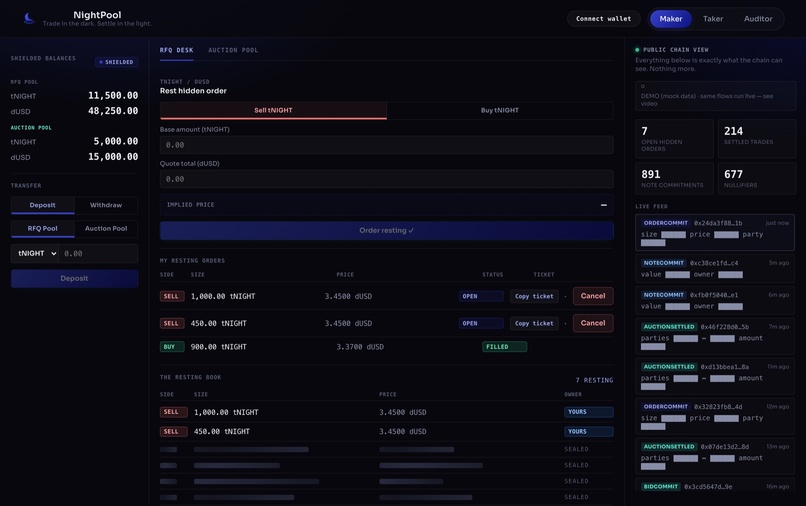Click the Auction pool dUSD balance 15,000.00

click(113, 157)
